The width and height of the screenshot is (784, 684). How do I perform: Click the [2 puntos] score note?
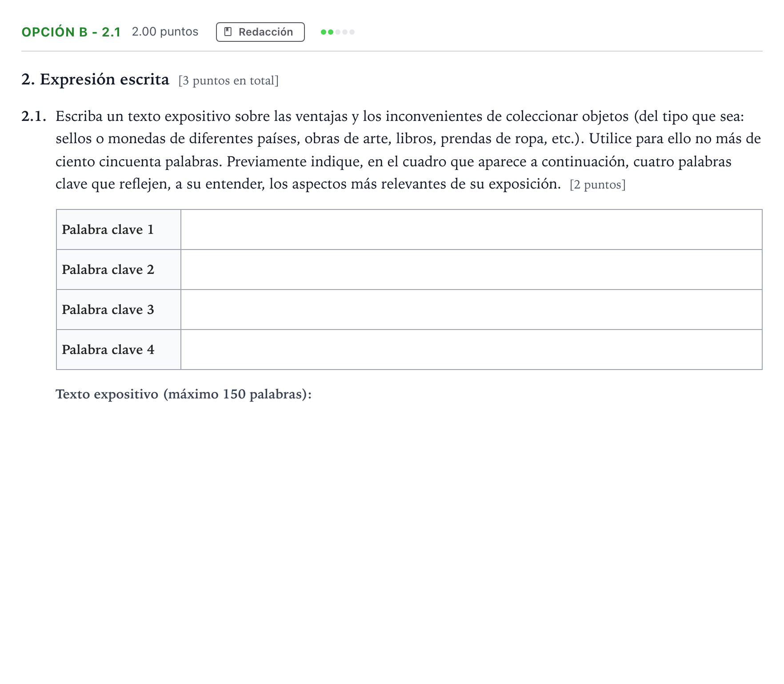597,185
